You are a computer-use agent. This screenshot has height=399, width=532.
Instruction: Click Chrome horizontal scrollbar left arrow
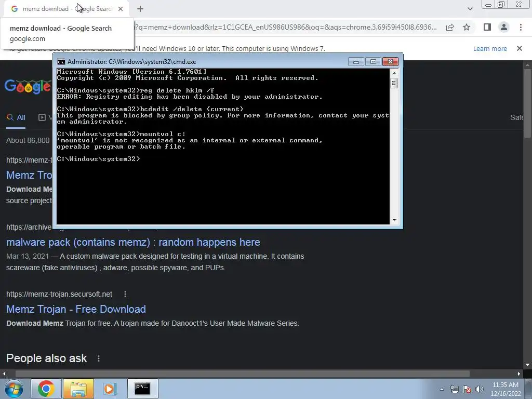click(x=4, y=374)
